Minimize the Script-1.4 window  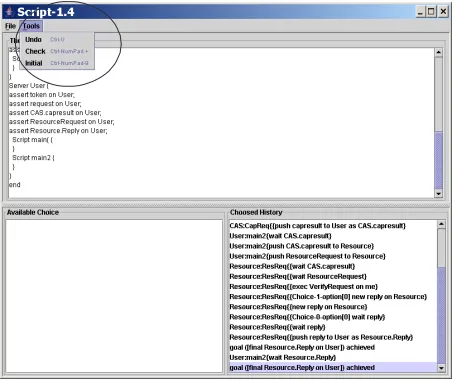tap(420, 12)
